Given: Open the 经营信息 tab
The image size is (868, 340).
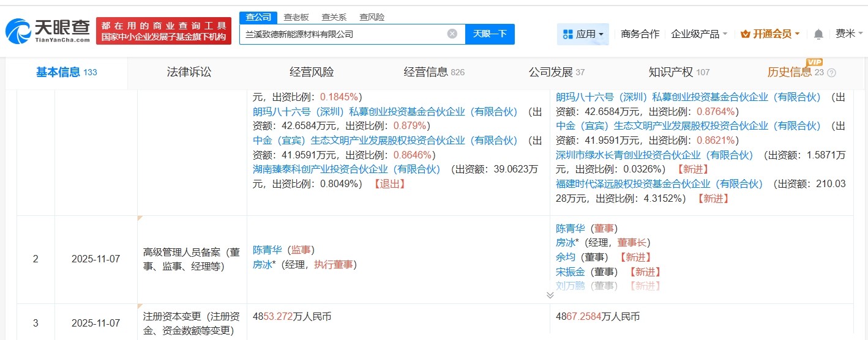Looking at the screenshot, I should click(426, 72).
